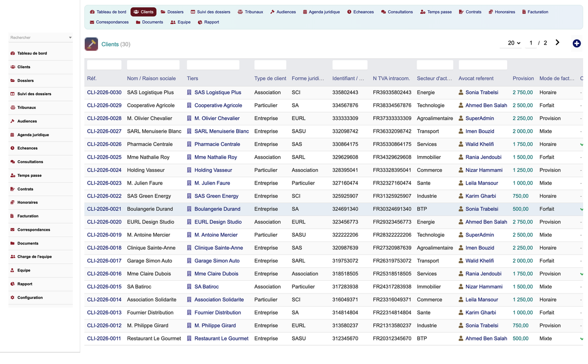Image resolution: width=588 pixels, height=364 pixels.
Task: Click sidebar Rapport pie-chart icon
Action: 13,284
